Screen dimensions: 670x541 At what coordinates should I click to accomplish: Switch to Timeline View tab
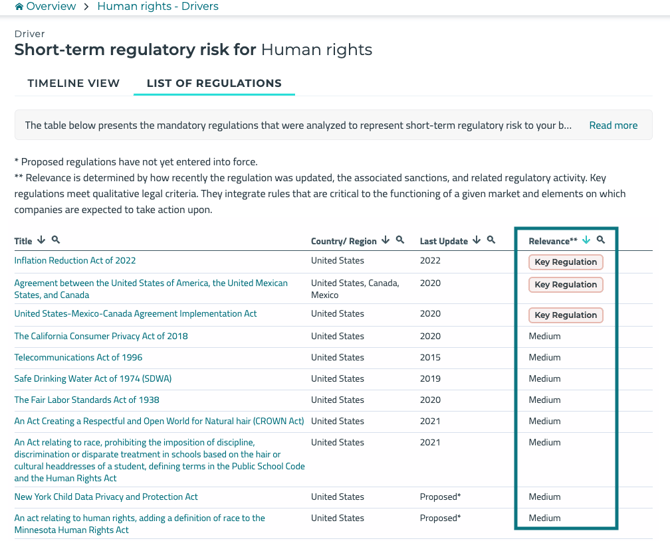click(73, 83)
